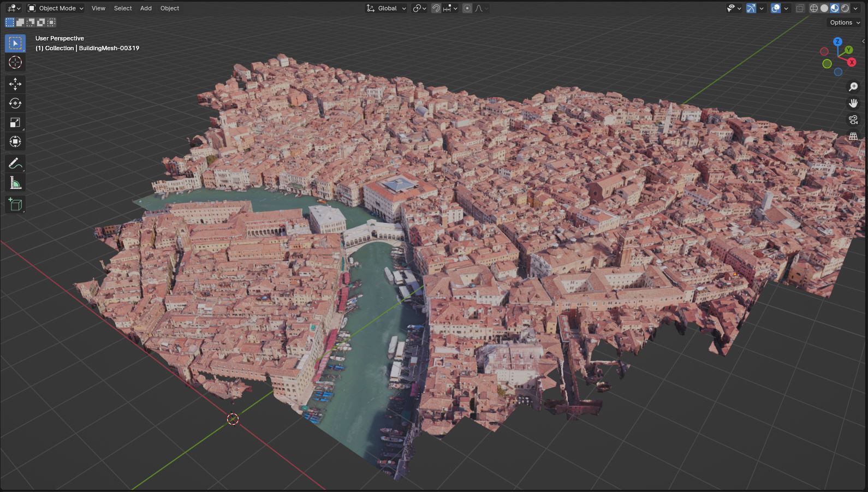
Task: Open the Object Mode dropdown
Action: click(56, 8)
